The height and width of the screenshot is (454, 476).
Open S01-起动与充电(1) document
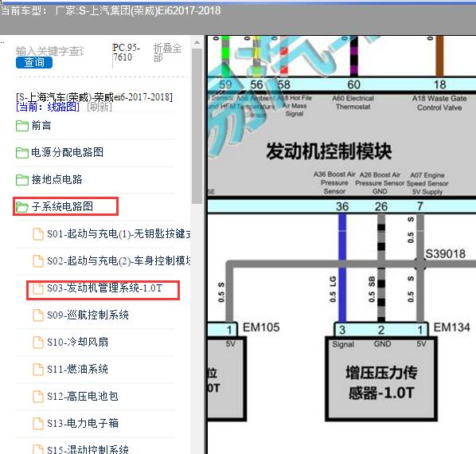(x=119, y=233)
